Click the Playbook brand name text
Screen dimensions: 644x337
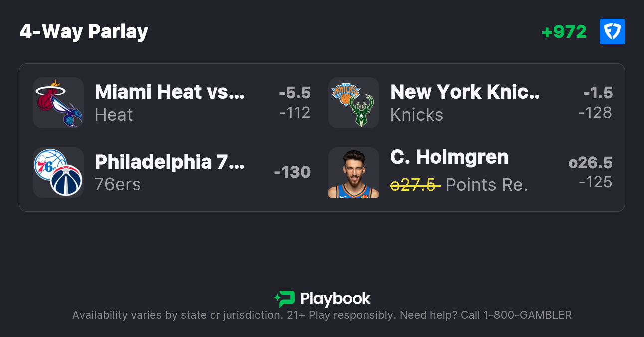(x=335, y=299)
